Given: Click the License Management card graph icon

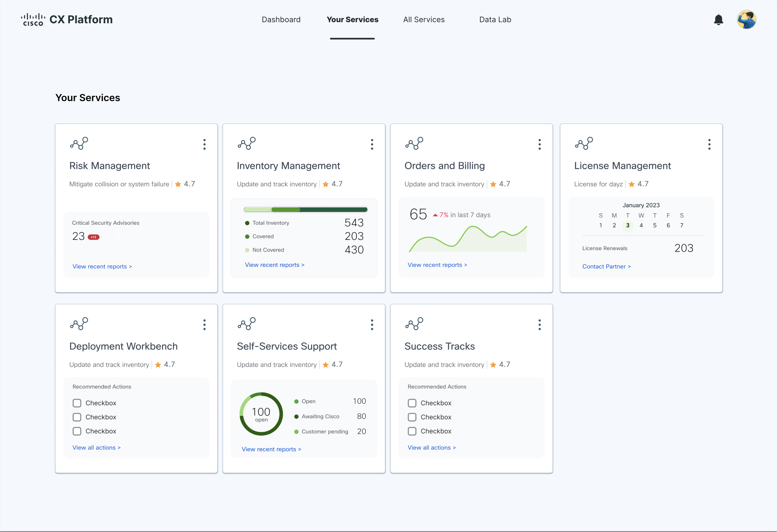Looking at the screenshot, I should pos(584,143).
